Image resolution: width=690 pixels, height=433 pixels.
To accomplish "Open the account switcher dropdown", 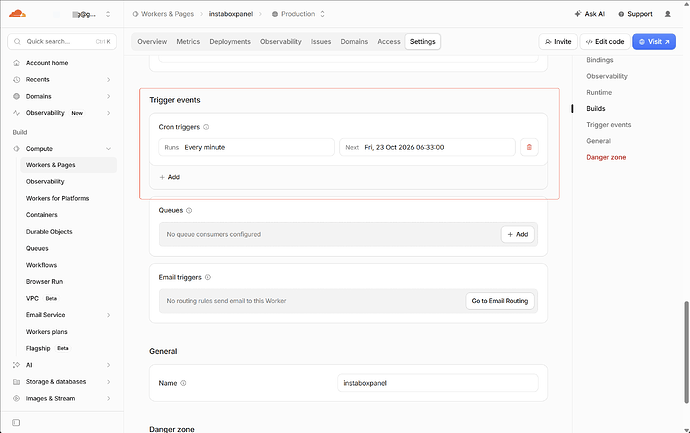I will coord(108,15).
